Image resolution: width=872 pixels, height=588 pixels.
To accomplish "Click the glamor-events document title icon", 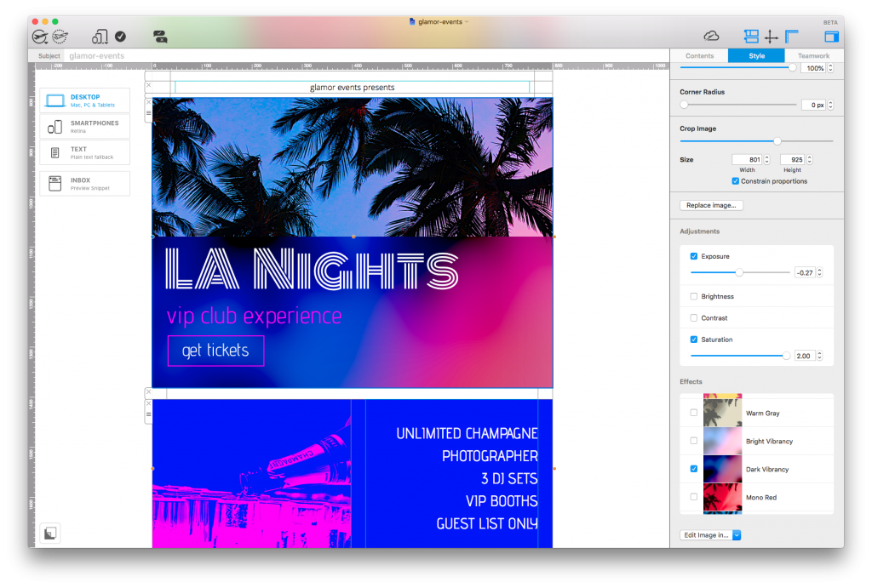I will point(412,21).
